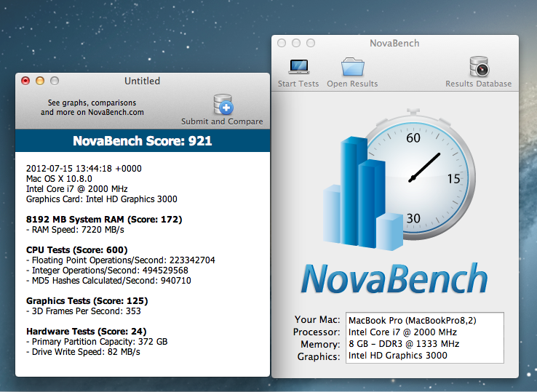Click the CPU Tests (Score: 600) heading
This screenshot has width=537, height=392.
pyautogui.click(x=76, y=250)
